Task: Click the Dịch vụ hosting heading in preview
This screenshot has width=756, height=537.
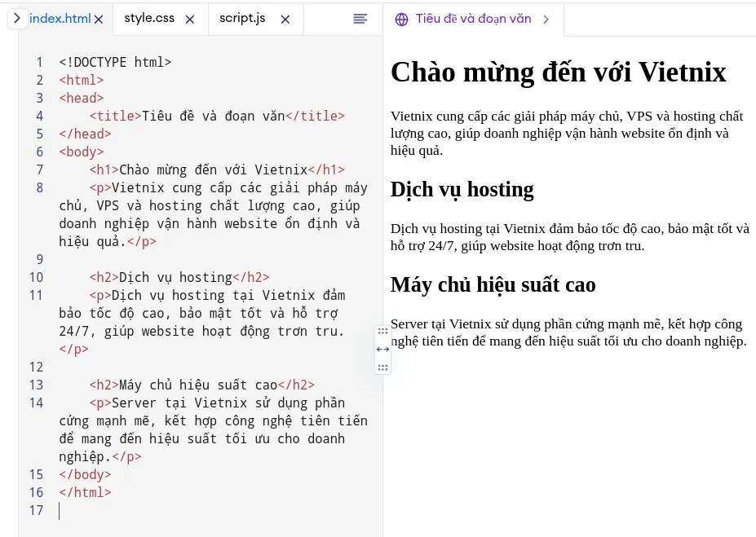Action: [462, 189]
